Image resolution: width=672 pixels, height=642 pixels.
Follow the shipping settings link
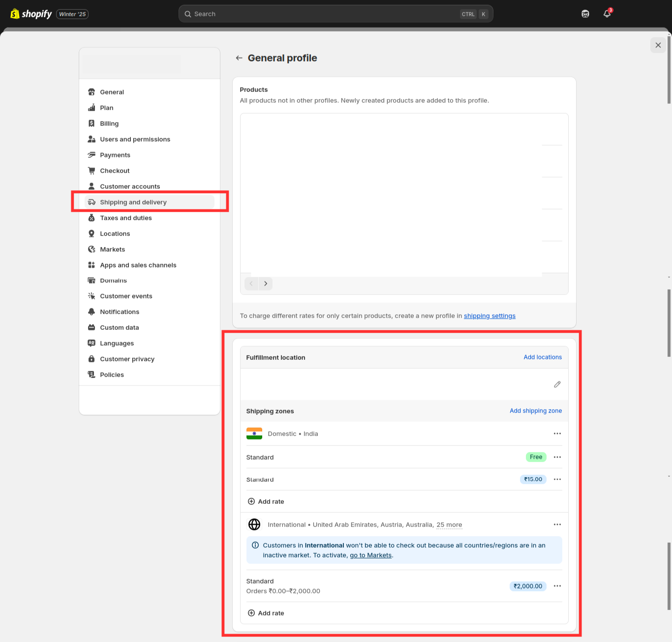click(489, 316)
